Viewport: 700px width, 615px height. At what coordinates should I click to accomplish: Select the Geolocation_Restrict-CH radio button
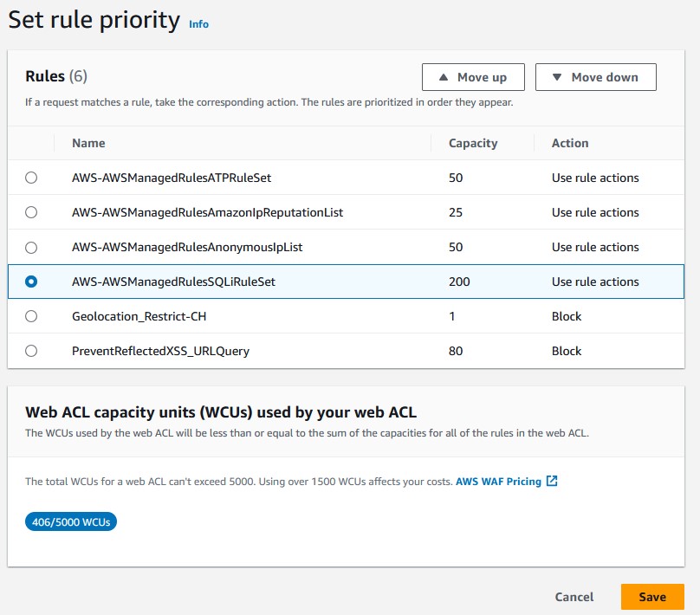pyautogui.click(x=31, y=316)
